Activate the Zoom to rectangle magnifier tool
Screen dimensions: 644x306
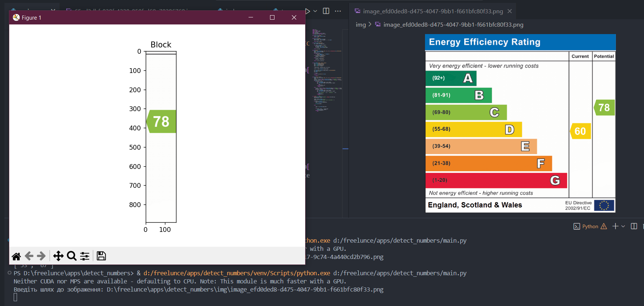point(72,256)
